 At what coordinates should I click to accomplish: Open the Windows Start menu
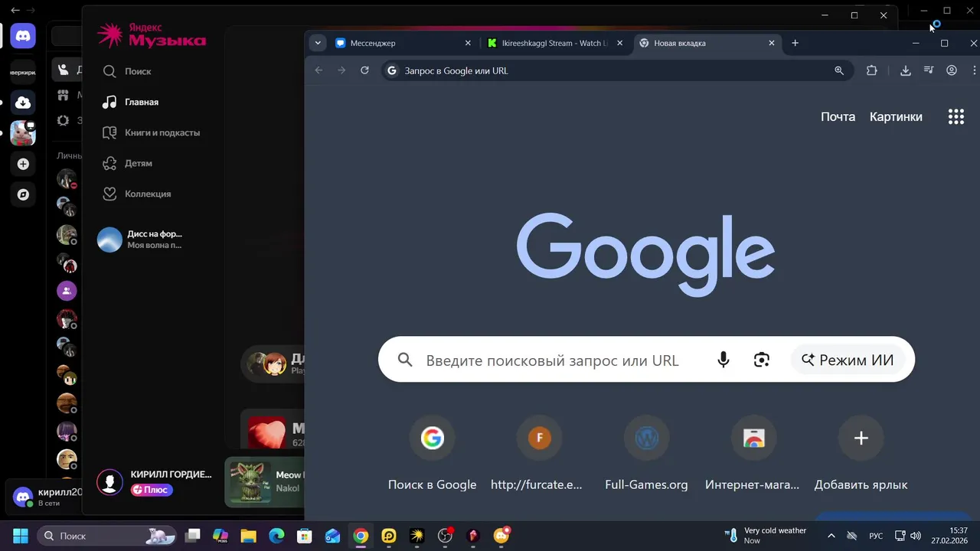click(21, 536)
